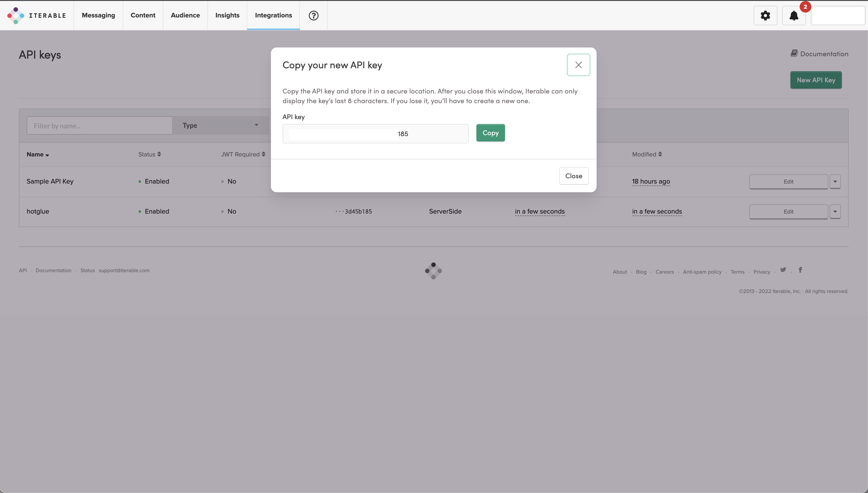Click the Facebook icon in footer
The image size is (868, 493).
point(800,270)
